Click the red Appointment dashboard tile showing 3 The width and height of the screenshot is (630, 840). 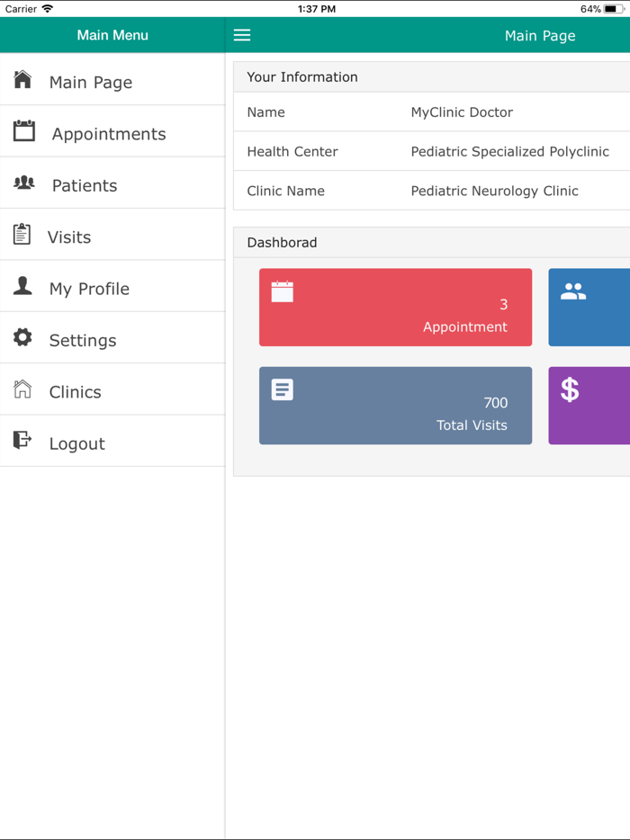396,308
